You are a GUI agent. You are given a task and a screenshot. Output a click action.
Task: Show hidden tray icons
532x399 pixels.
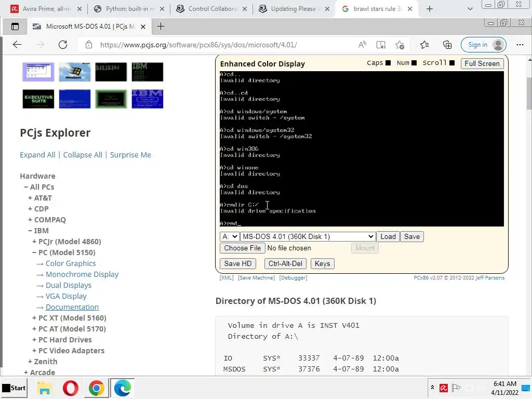432,387
